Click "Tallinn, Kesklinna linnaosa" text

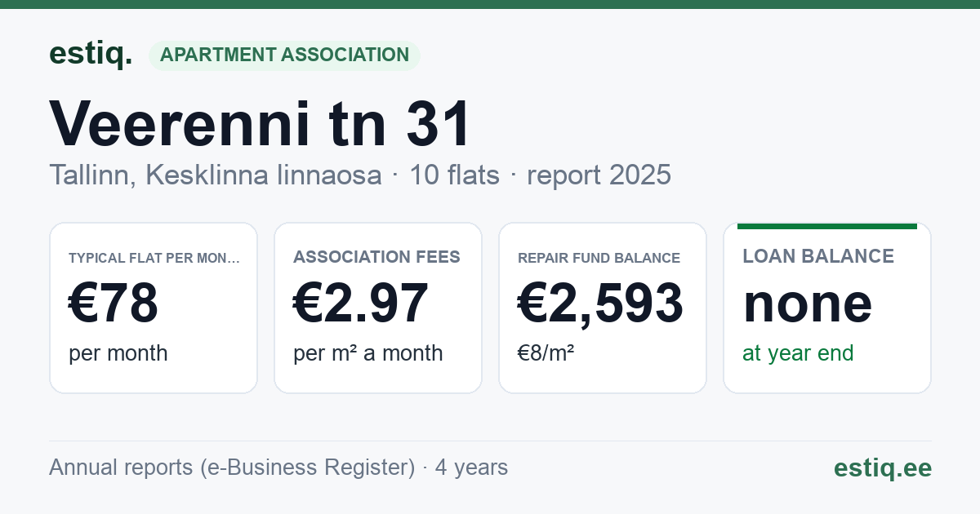point(216,175)
